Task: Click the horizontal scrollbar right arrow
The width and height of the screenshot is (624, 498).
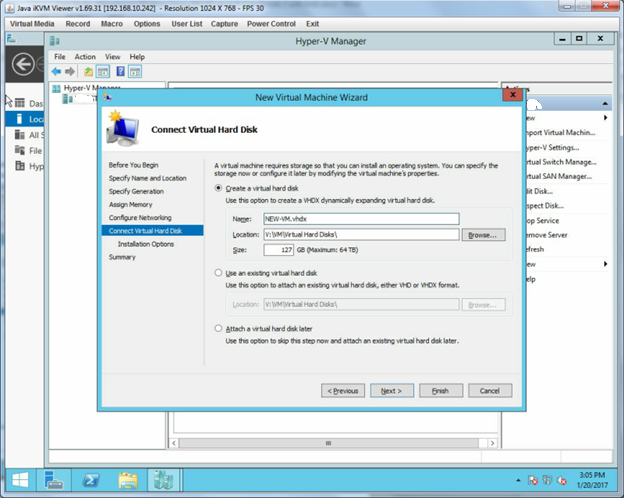Action: pyautogui.click(x=492, y=443)
